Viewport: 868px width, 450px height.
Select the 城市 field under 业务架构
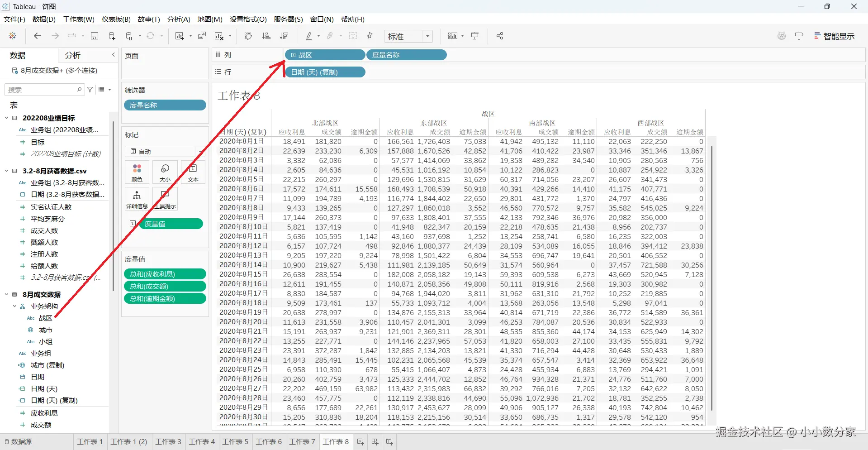[46, 330]
